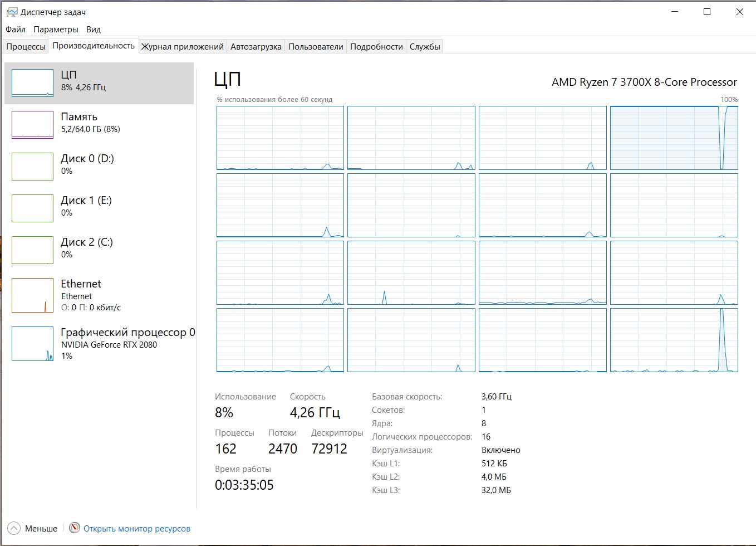Open the Параметры menu
Image resolution: width=756 pixels, height=546 pixels.
pyautogui.click(x=56, y=30)
